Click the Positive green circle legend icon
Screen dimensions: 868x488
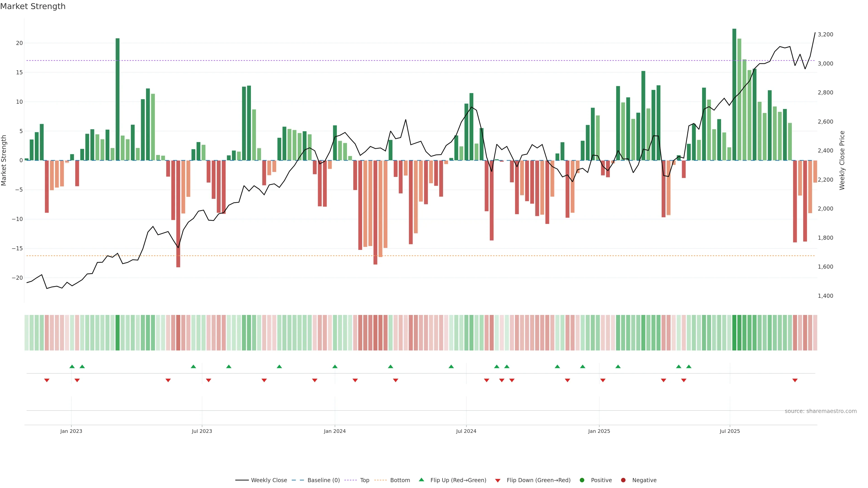[582, 480]
